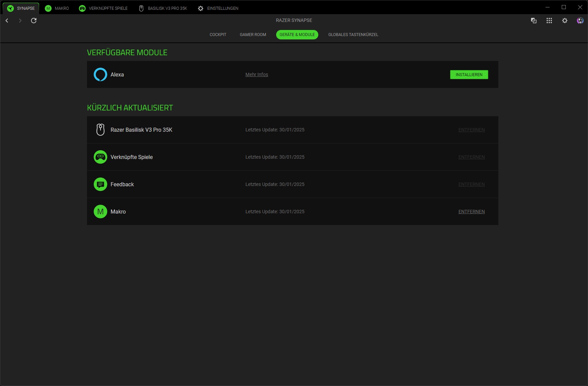Go to Gamer Room section
Image resolution: width=588 pixels, height=386 pixels.
coord(253,35)
